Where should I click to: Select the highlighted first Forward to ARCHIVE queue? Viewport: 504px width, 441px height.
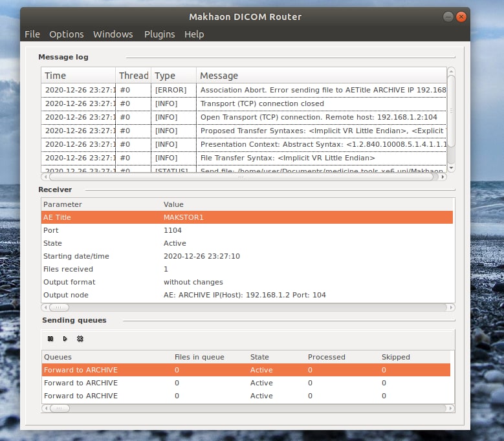click(246, 370)
